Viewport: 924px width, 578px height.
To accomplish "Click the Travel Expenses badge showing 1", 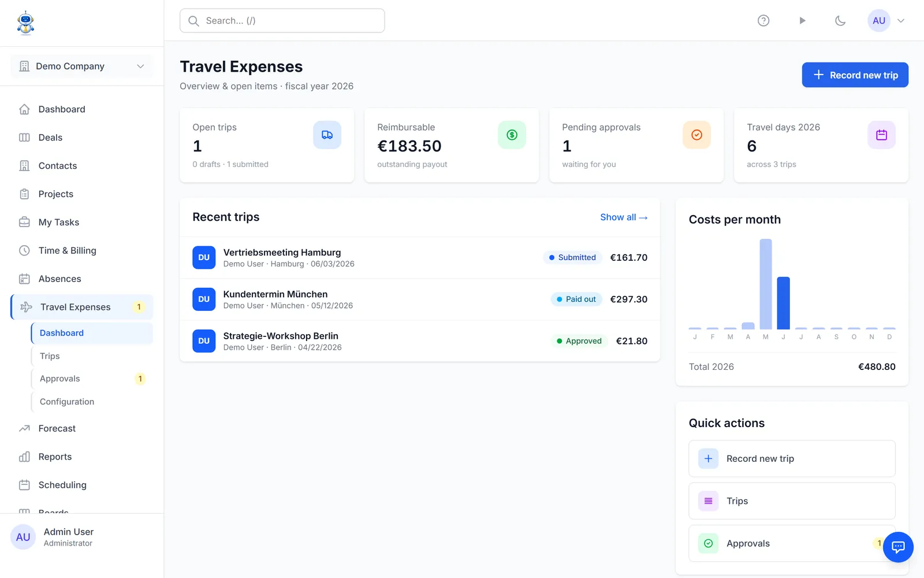I will [139, 307].
